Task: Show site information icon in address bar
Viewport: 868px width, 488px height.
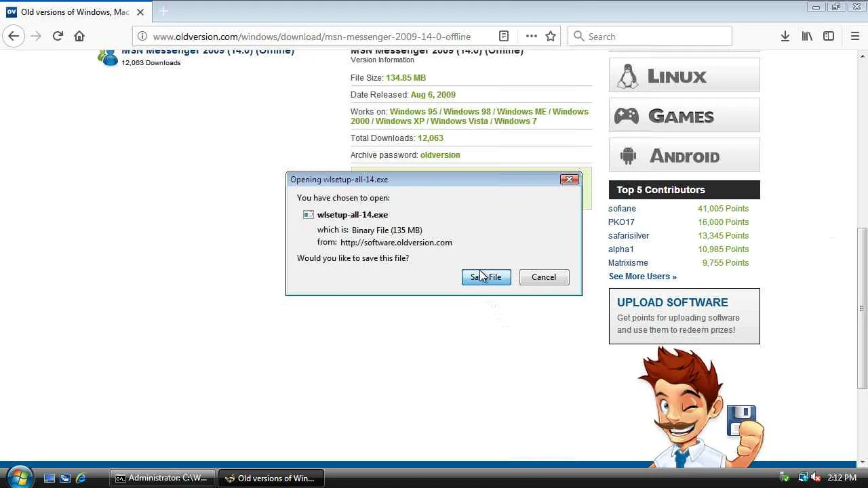Action: click(x=142, y=37)
